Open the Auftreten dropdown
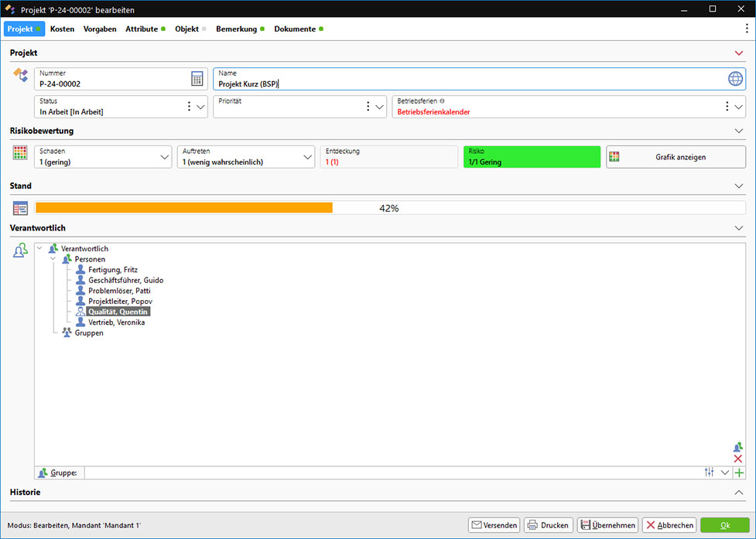The image size is (756, 539). click(x=307, y=157)
